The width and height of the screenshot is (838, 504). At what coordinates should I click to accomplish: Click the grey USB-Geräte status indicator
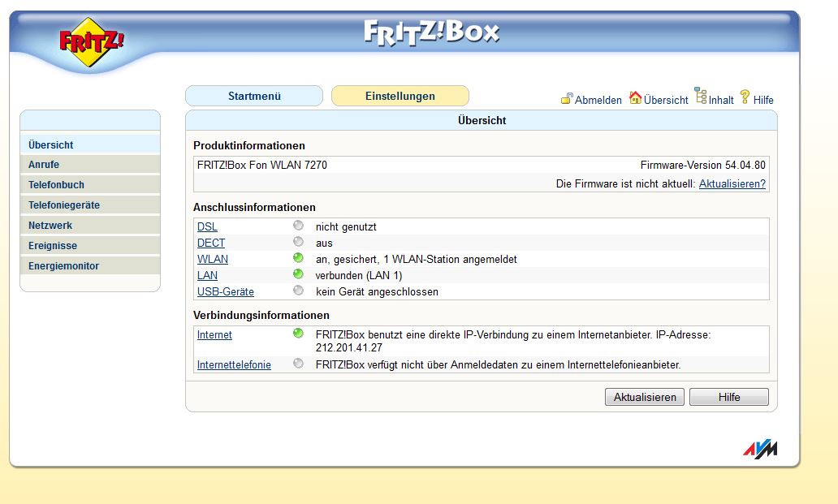pyautogui.click(x=298, y=290)
